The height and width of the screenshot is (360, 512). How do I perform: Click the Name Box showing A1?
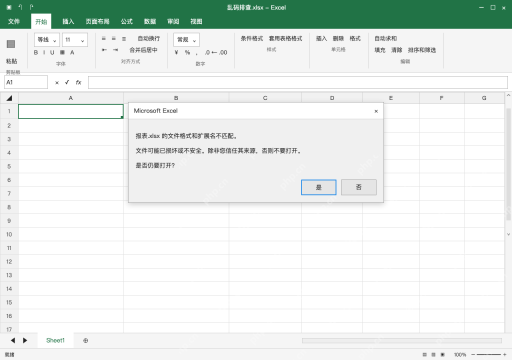[x=26, y=82]
